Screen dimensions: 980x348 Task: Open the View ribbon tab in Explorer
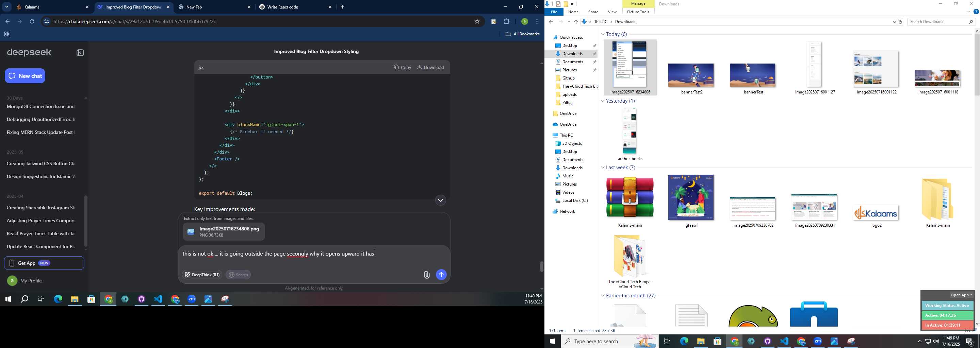(612, 12)
